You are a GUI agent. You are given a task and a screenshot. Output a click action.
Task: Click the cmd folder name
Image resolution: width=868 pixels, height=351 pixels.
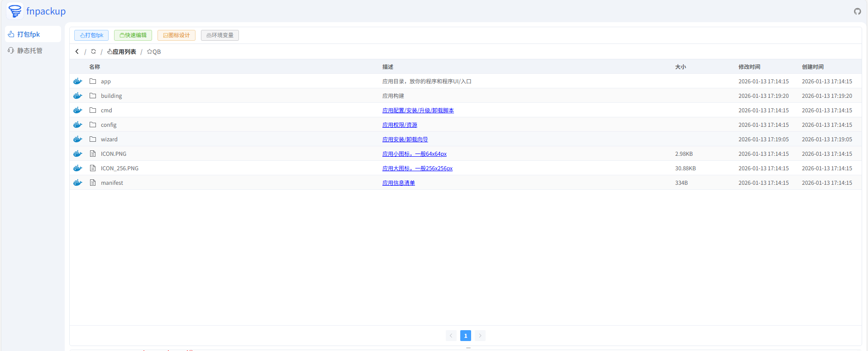click(x=106, y=110)
